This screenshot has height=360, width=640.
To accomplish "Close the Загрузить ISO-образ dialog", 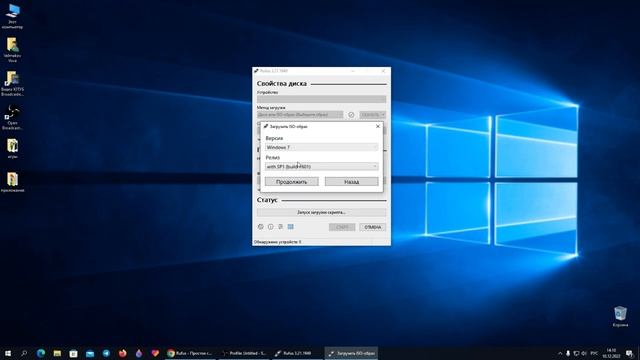I will (x=378, y=126).
